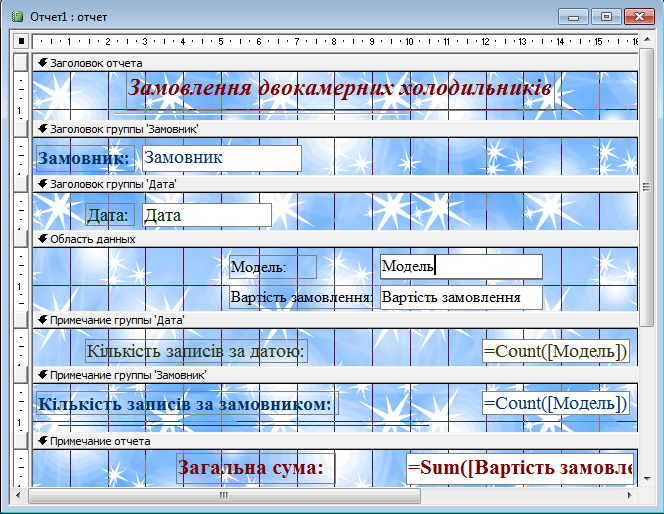Screen dimensions: 664x514
Task: Select the "Примечание группы 'Замовник'" section bar
Action: pyautogui.click(x=335, y=375)
